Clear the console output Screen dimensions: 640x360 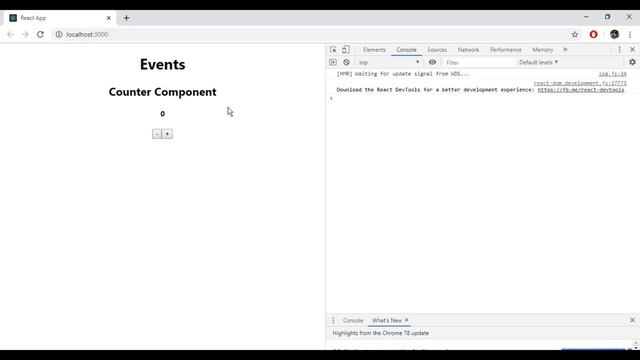pos(346,62)
